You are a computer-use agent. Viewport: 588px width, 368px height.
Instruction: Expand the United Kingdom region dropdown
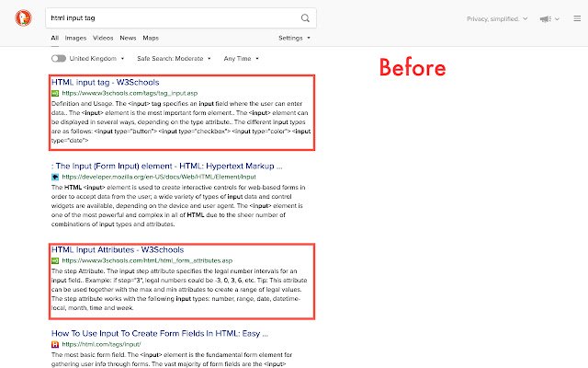coord(96,59)
